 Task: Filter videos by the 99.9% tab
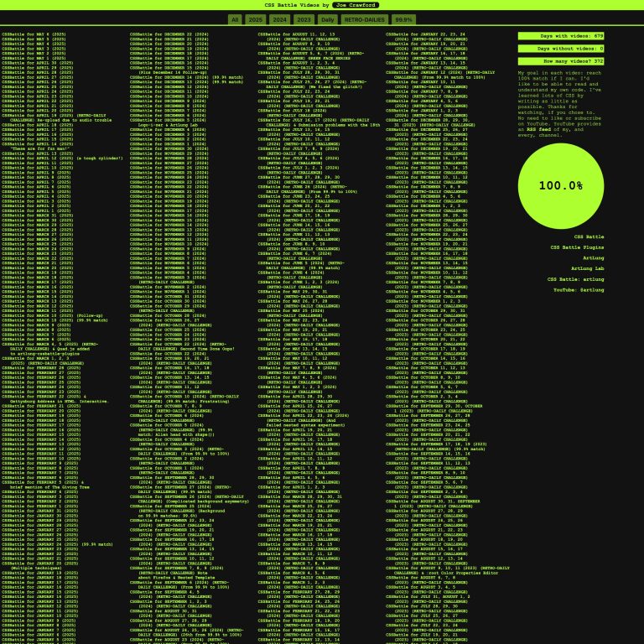403,20
